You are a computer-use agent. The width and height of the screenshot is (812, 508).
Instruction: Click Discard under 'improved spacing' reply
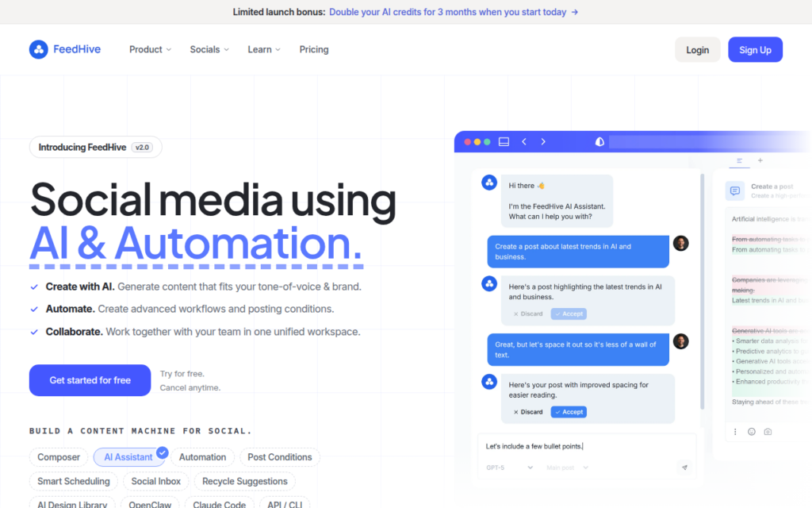coord(527,412)
